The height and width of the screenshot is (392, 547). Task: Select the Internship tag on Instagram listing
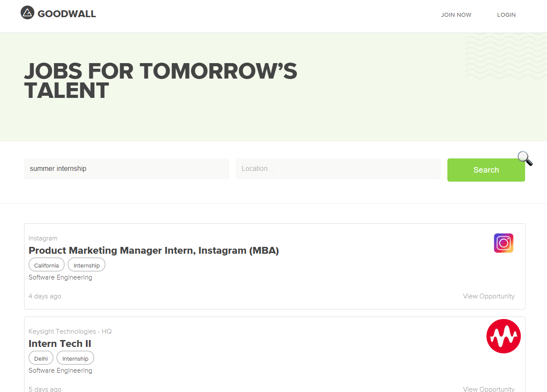(x=86, y=265)
